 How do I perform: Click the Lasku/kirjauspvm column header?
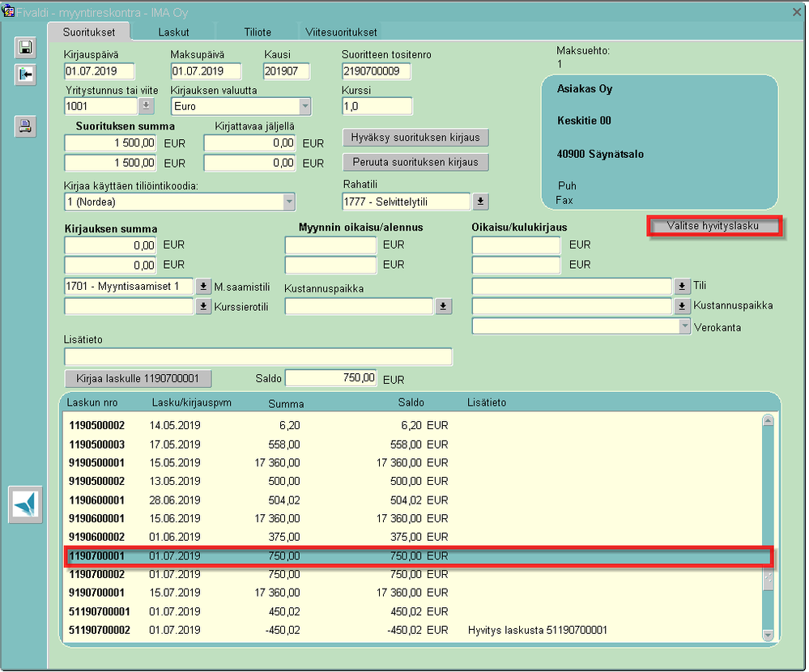(191, 402)
